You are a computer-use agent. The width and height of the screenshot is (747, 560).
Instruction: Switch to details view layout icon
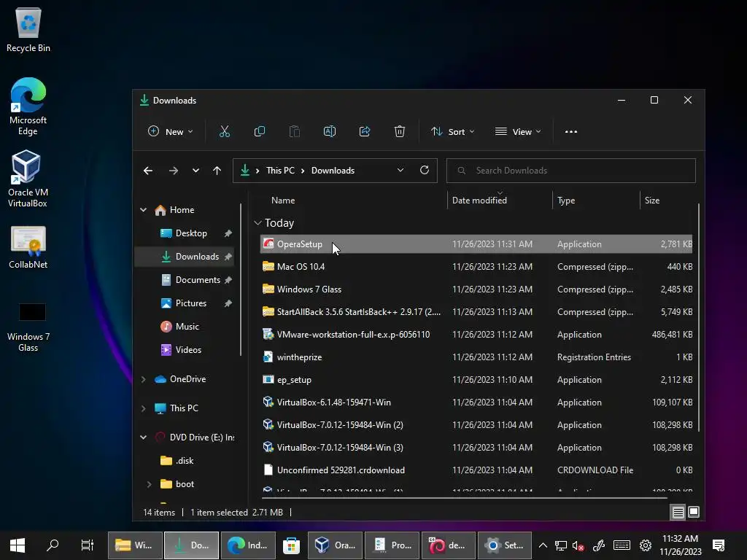click(x=678, y=512)
